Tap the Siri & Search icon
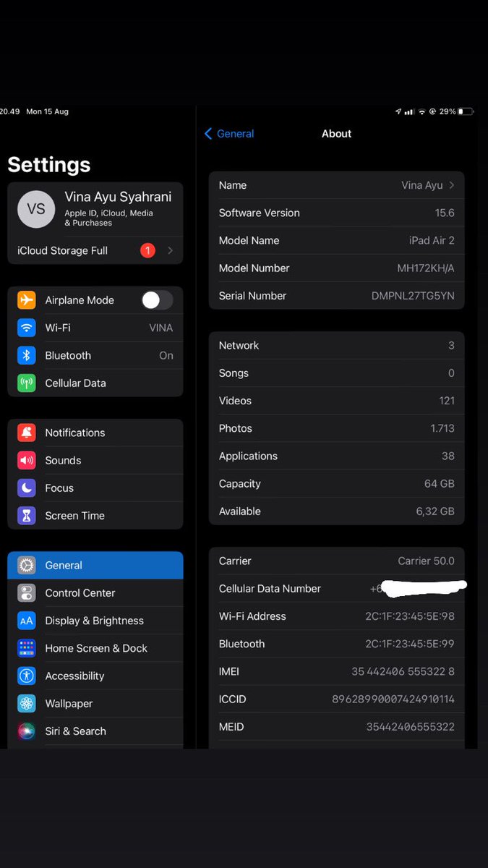Viewport: 488px width, 868px height. 27,731
